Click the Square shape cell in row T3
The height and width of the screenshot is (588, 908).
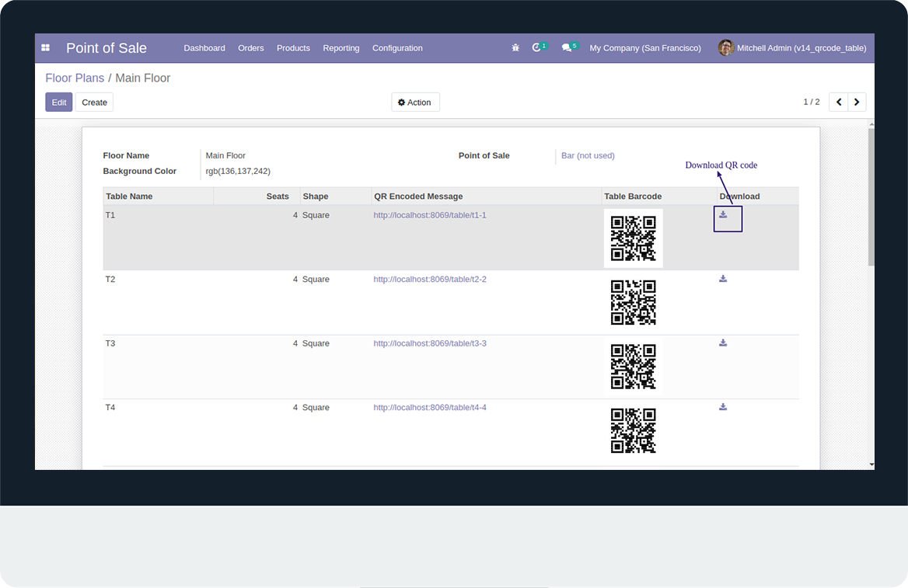[316, 344]
